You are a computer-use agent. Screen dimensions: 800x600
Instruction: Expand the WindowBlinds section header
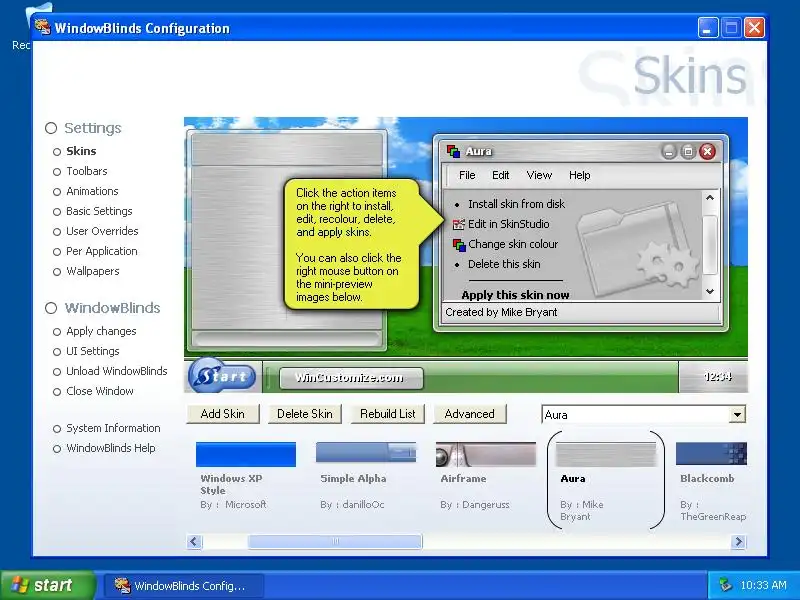(103, 308)
